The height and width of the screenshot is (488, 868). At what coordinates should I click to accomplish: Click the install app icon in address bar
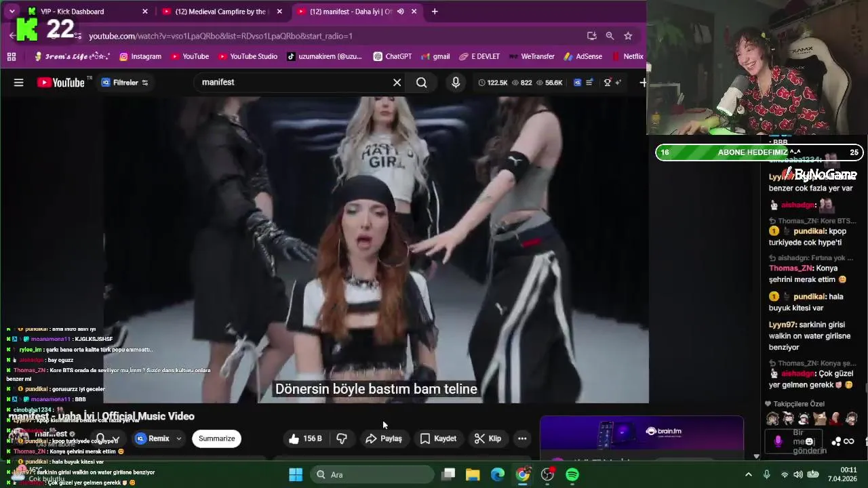(591, 36)
